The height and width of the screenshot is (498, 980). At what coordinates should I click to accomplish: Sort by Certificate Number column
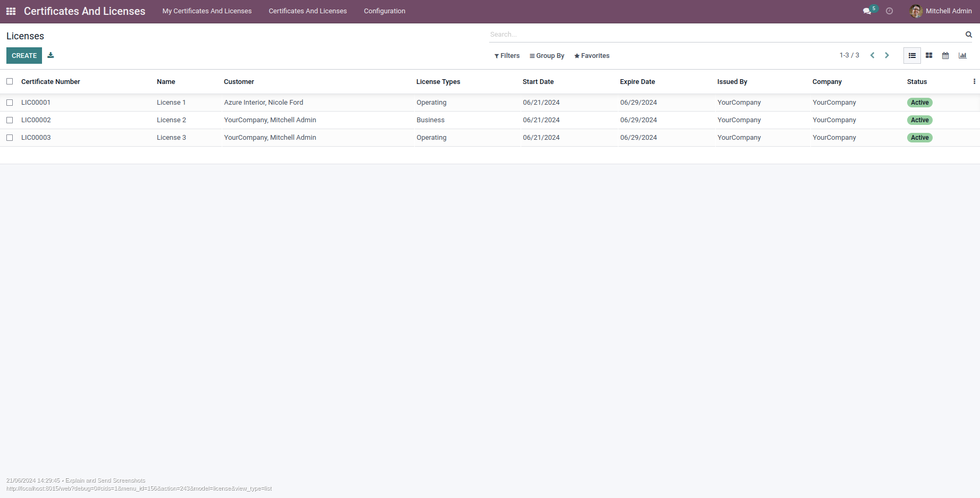click(51, 82)
